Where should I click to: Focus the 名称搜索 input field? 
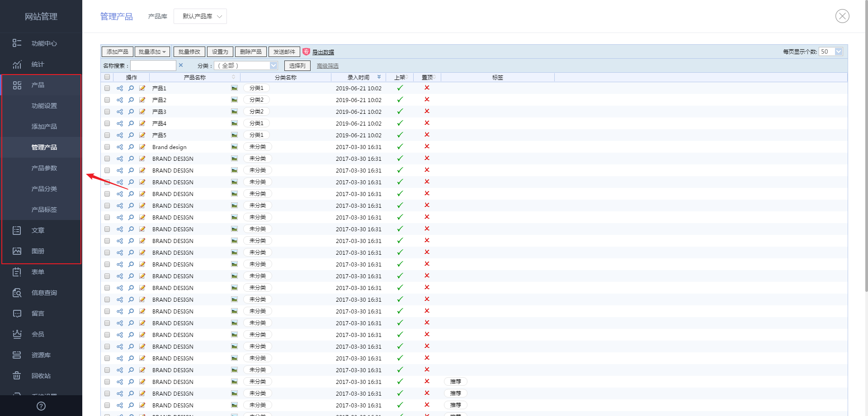pos(153,65)
